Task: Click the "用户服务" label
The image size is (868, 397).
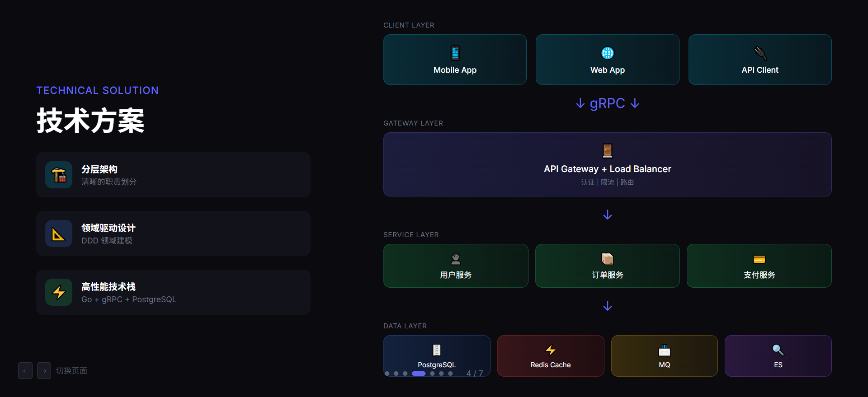Action: [x=456, y=275]
